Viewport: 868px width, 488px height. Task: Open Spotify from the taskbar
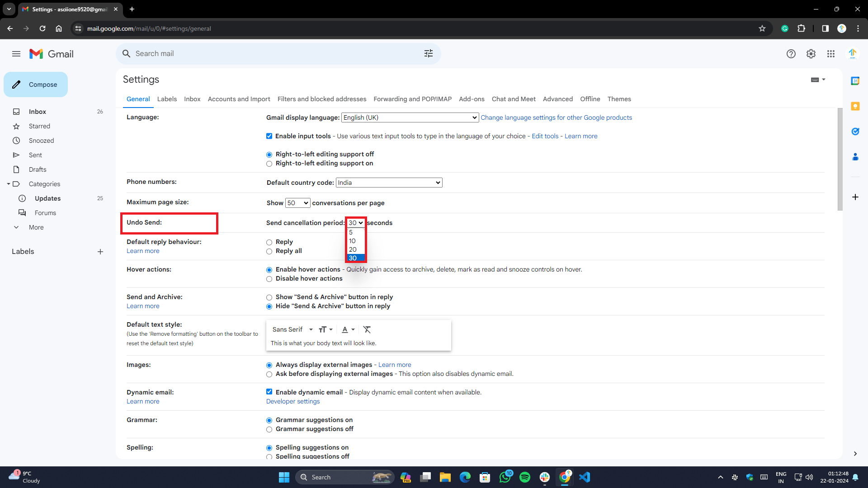coord(525,477)
